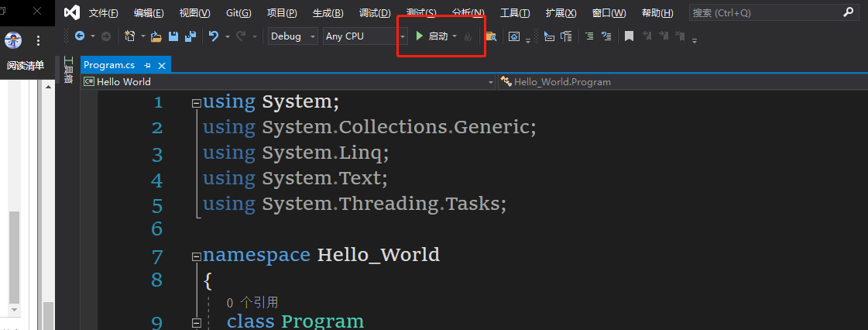The height and width of the screenshot is (330, 868).
Task: Open the Hello_World.Program type dropdown
Action: pos(683,82)
